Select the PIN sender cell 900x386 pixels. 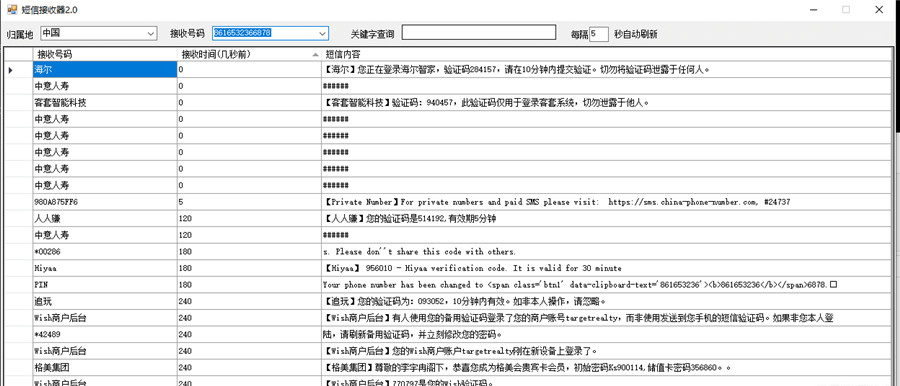coord(104,285)
